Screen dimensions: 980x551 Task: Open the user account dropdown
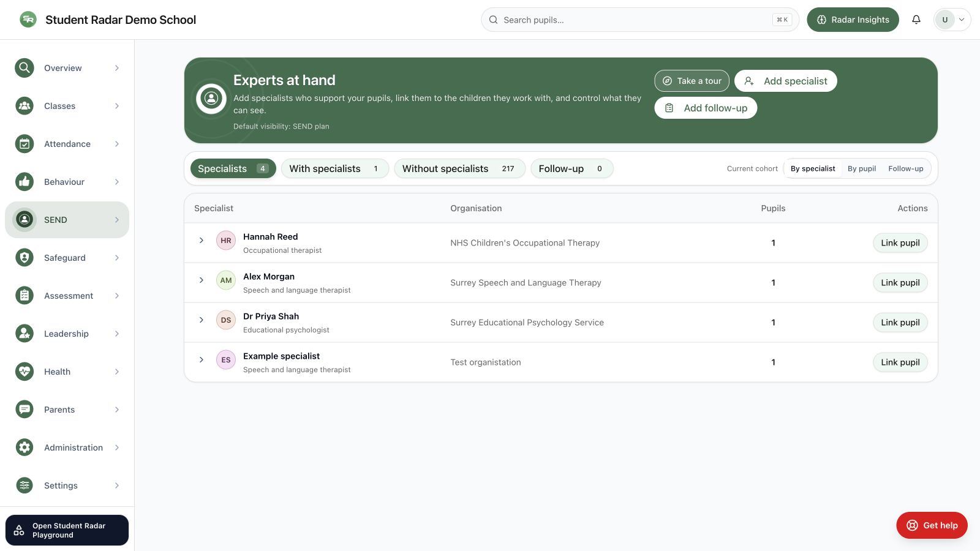(x=952, y=20)
